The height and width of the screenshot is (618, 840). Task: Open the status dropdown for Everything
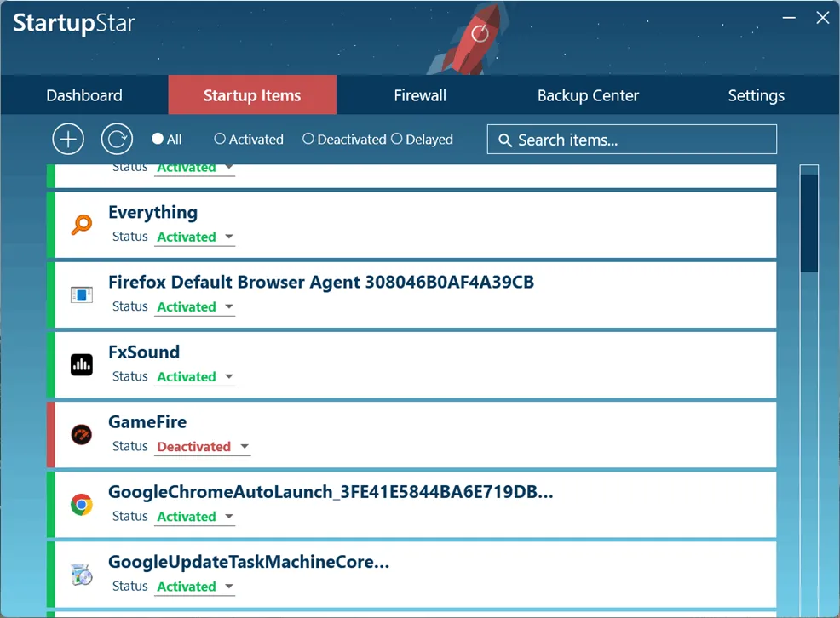[194, 237]
